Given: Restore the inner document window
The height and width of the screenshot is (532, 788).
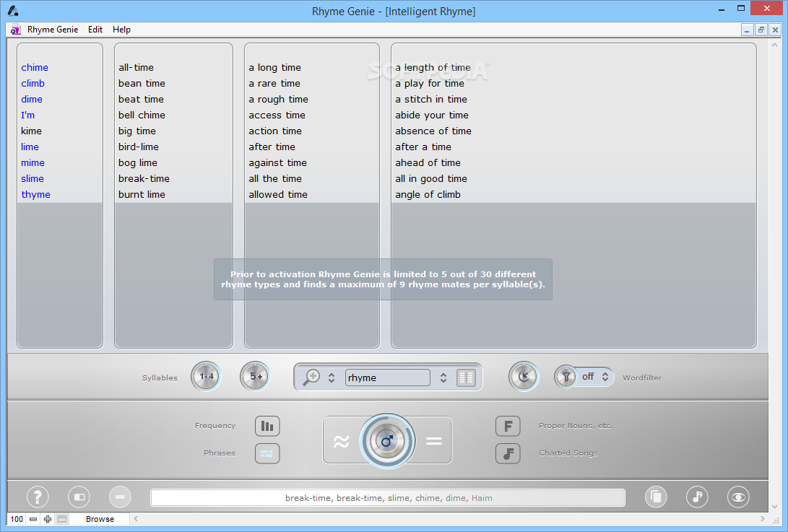Looking at the screenshot, I should pyautogui.click(x=761, y=30).
